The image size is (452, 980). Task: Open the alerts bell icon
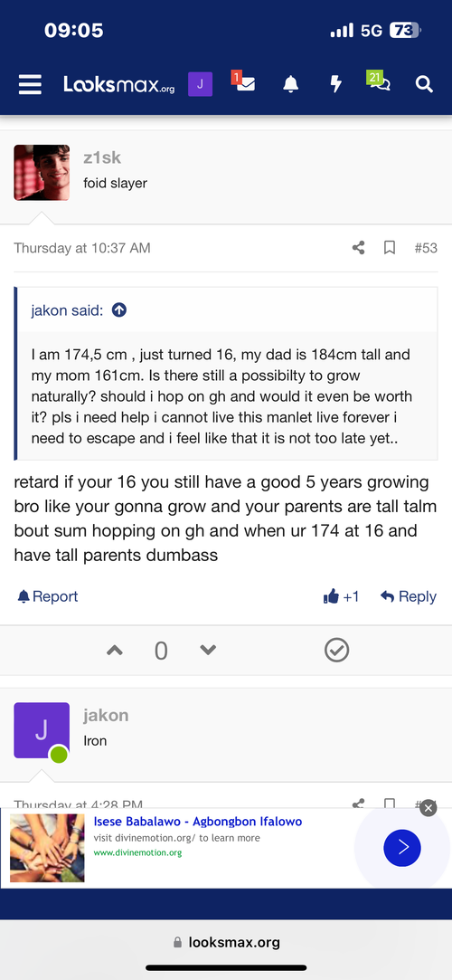click(x=290, y=84)
